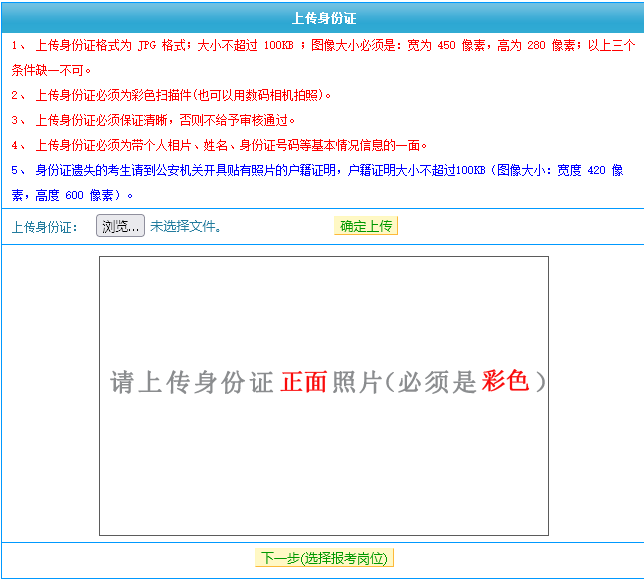The width and height of the screenshot is (644, 579).
Task: Select rule 4 text about 个人相片、姓名
Action: [x=219, y=145]
